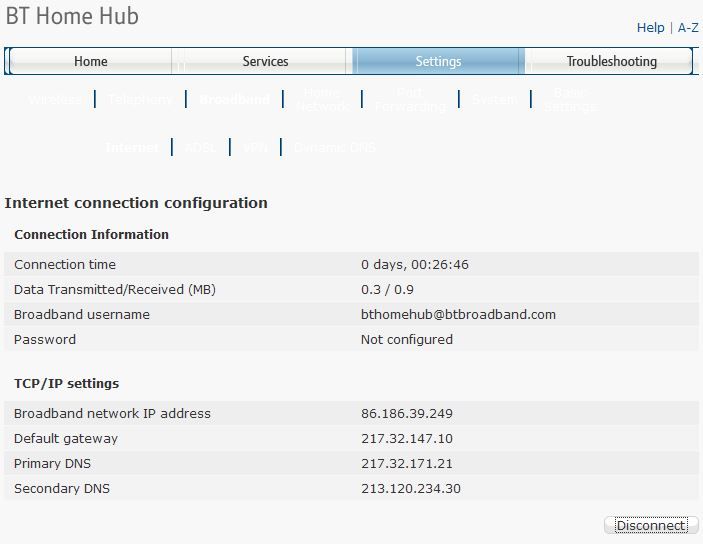
Task: Open System settings submenu
Action: 496,100
